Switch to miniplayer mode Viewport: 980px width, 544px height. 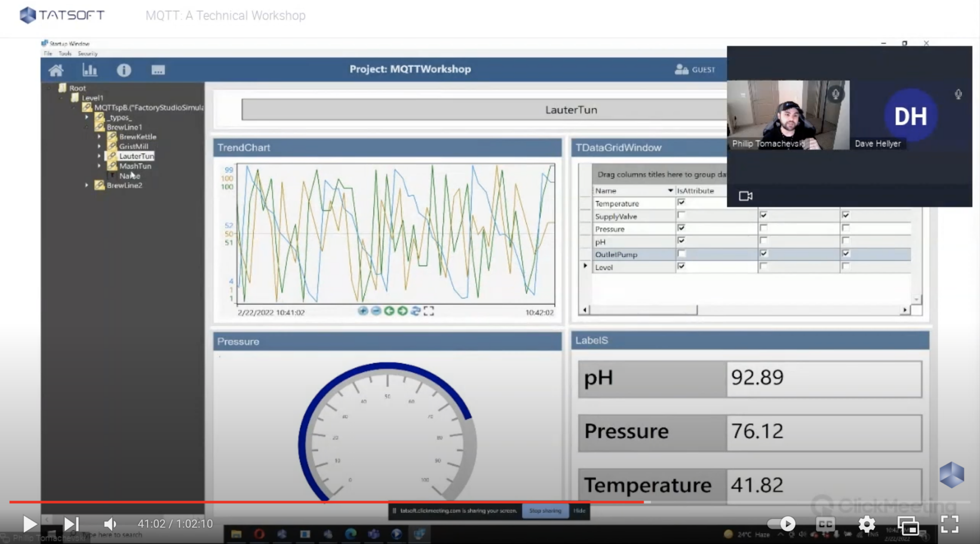coord(908,525)
